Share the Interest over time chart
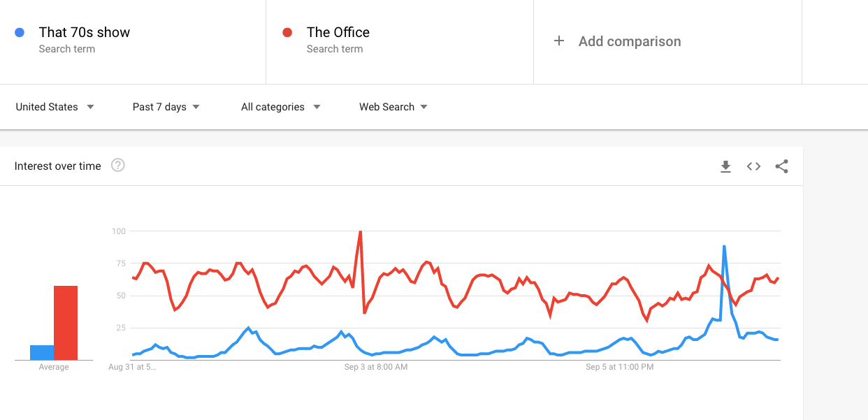This screenshot has width=868, height=420. tap(781, 166)
